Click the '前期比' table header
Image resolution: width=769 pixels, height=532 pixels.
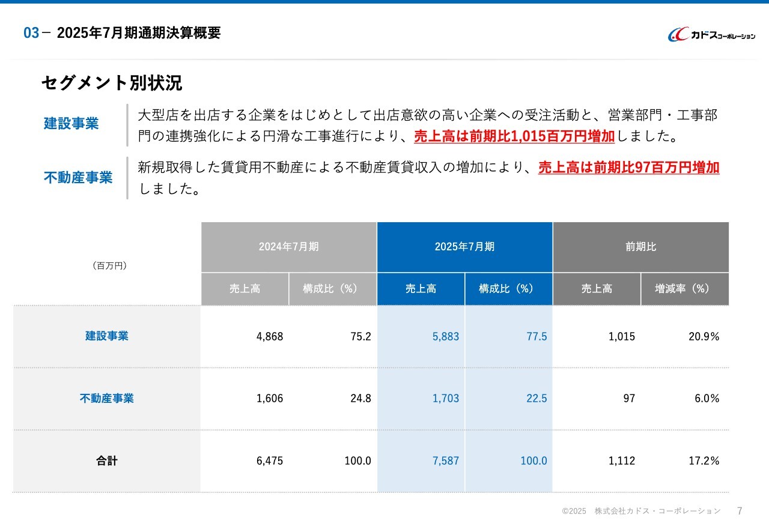point(641,247)
